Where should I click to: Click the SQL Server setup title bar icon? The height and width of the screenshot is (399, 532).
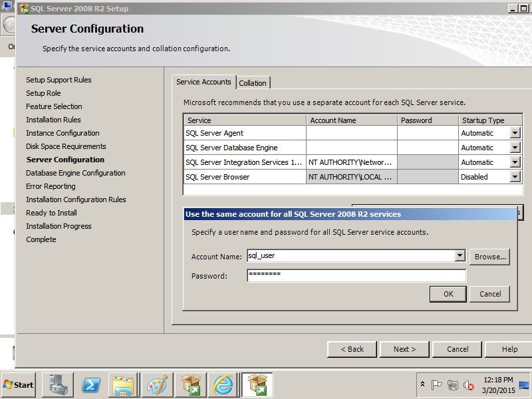[24, 9]
